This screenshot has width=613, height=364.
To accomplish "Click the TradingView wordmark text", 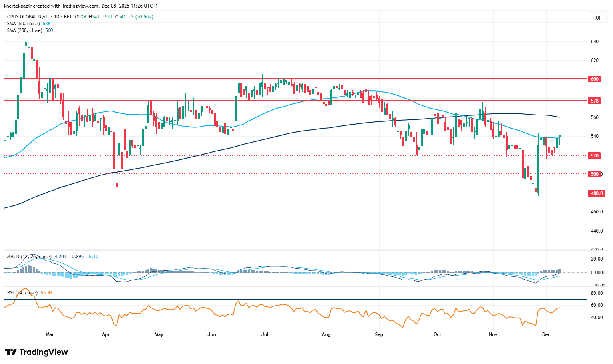I will pyautogui.click(x=44, y=352).
